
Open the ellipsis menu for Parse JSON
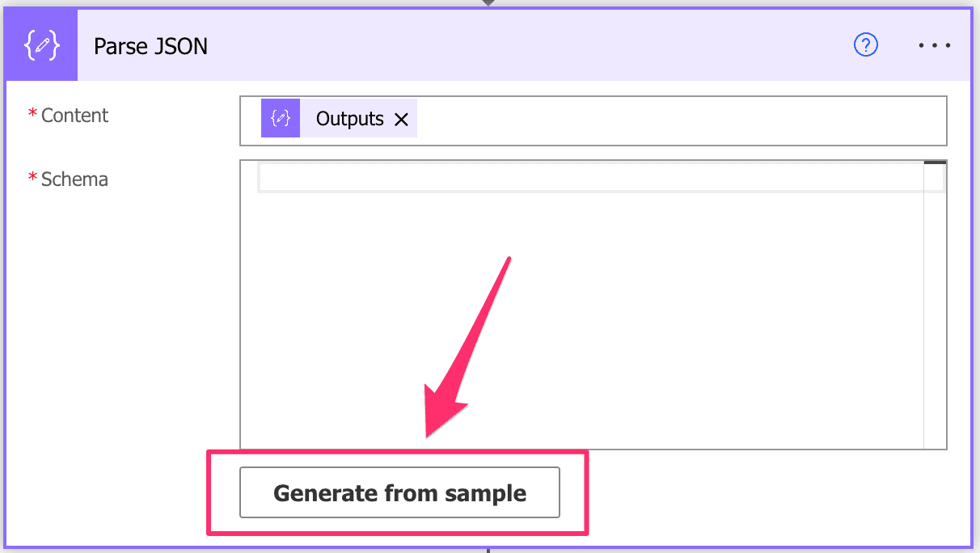934,45
